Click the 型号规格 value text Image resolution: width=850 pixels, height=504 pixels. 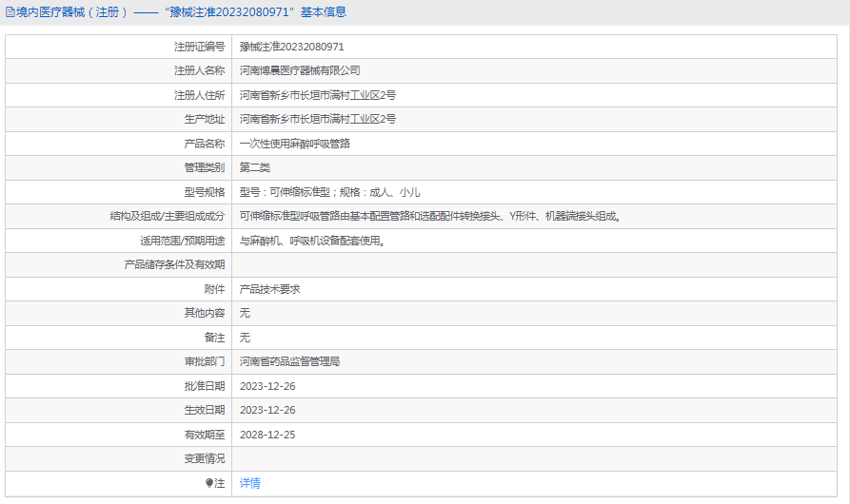(329, 192)
